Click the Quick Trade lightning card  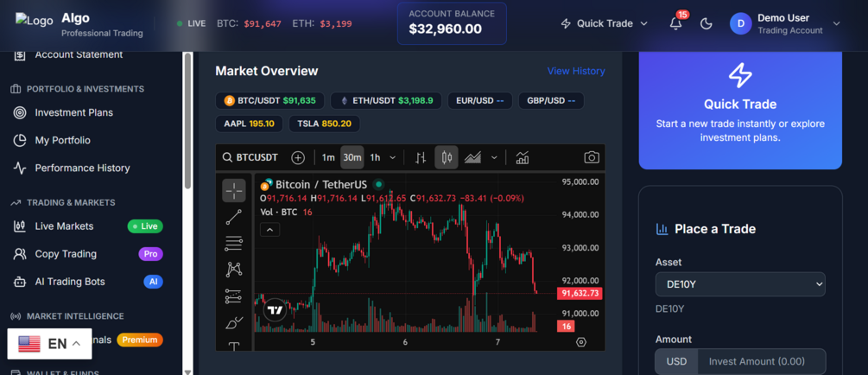740,111
